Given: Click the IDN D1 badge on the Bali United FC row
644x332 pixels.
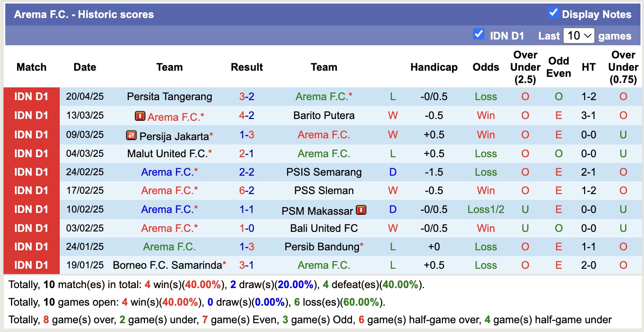Looking at the screenshot, I should 31,228.
